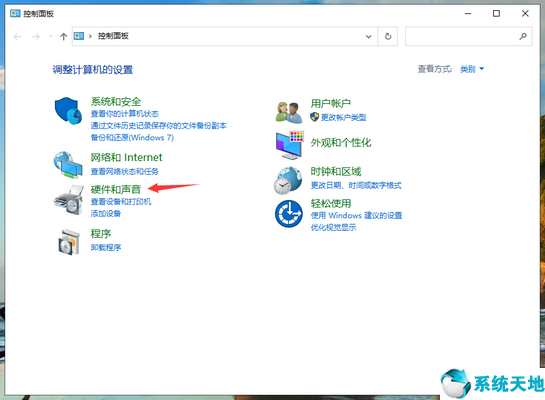The width and height of the screenshot is (545, 400).
Task: Click the 外观和个性化 monitor icon
Action: pos(290,145)
